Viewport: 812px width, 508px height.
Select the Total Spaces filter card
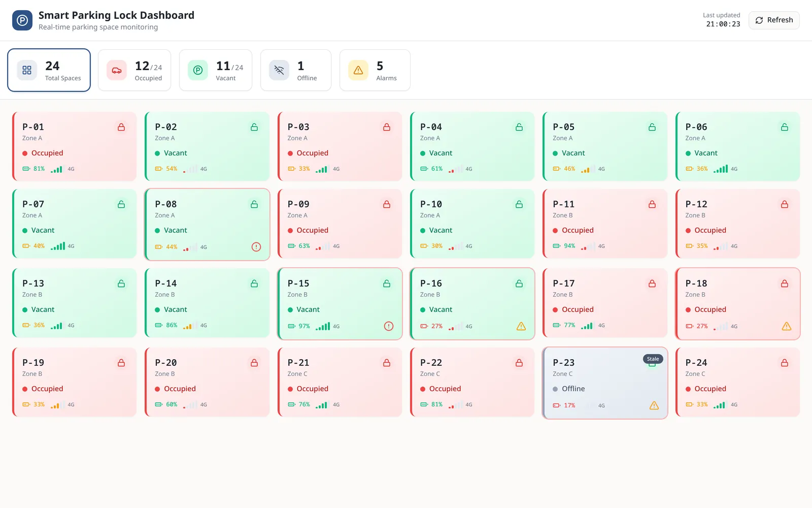pos(49,70)
